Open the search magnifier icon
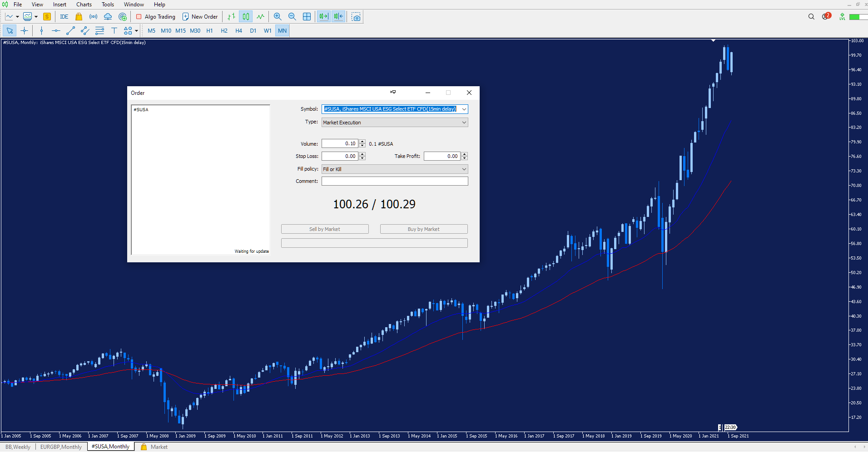The image size is (868, 452). [811, 17]
